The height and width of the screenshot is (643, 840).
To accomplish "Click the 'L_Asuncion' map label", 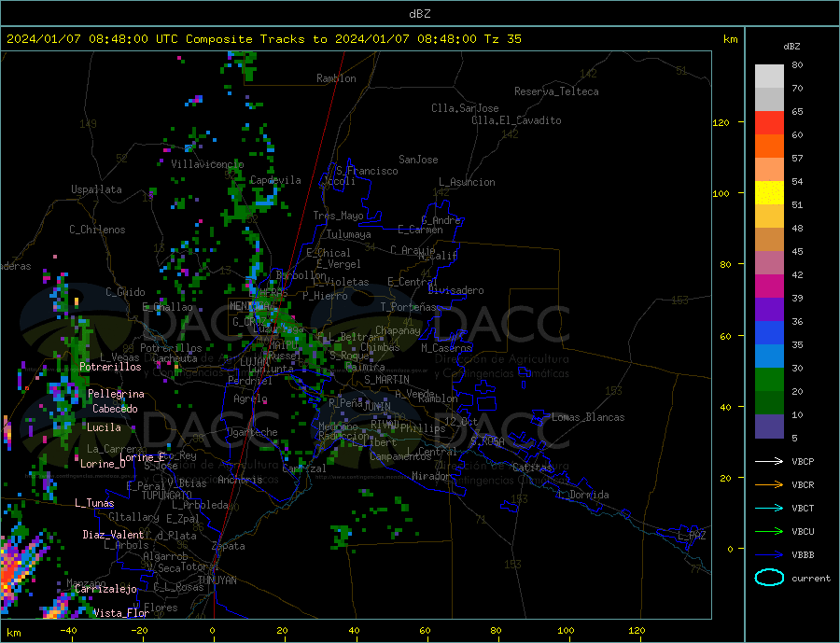I will click(468, 182).
